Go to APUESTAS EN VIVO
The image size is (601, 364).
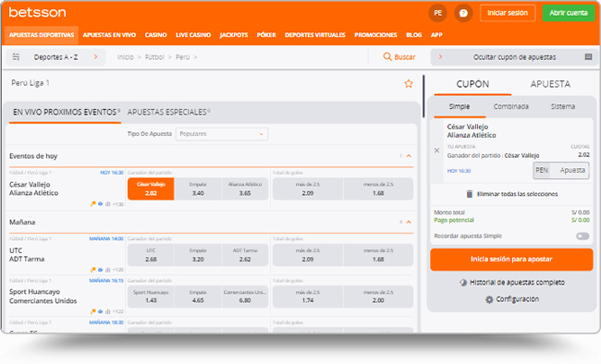109,35
